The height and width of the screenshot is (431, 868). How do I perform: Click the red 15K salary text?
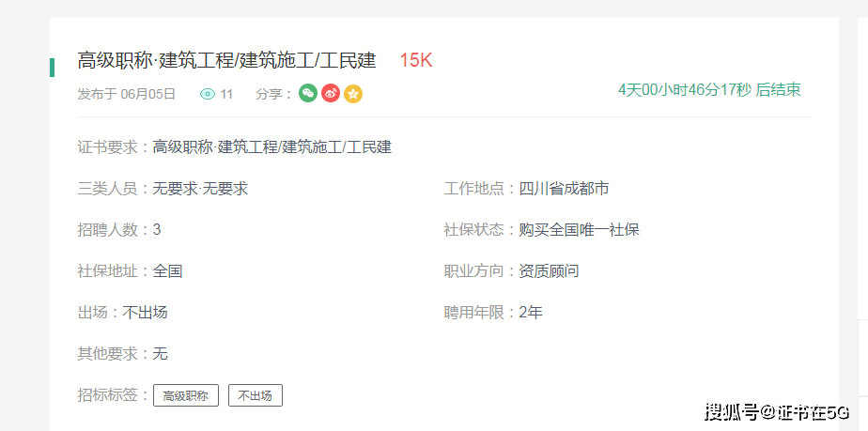pos(415,61)
